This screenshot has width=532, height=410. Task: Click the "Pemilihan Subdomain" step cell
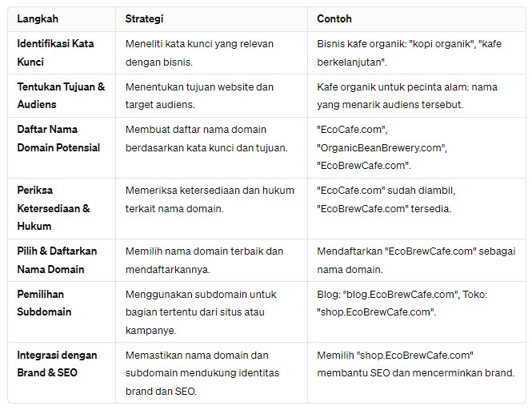48,303
